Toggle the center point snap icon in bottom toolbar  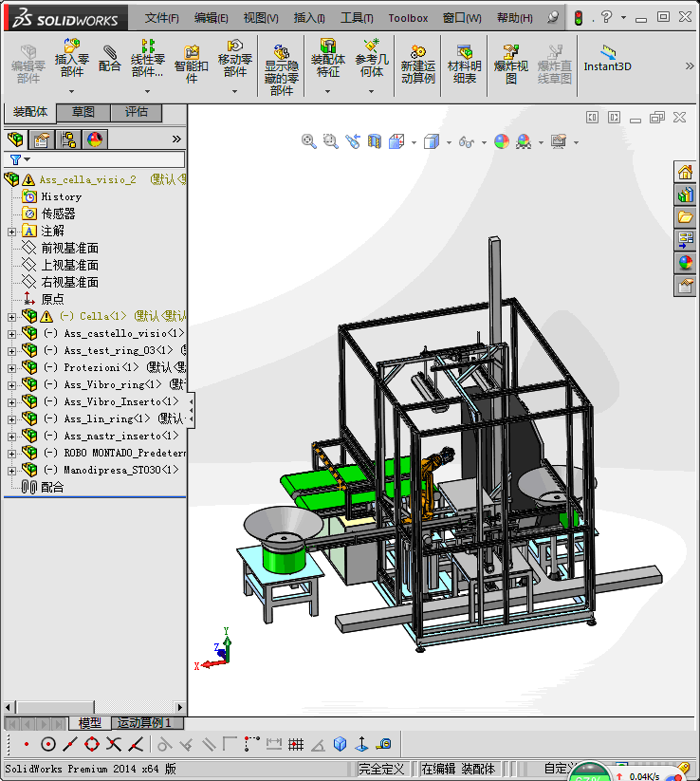48,744
